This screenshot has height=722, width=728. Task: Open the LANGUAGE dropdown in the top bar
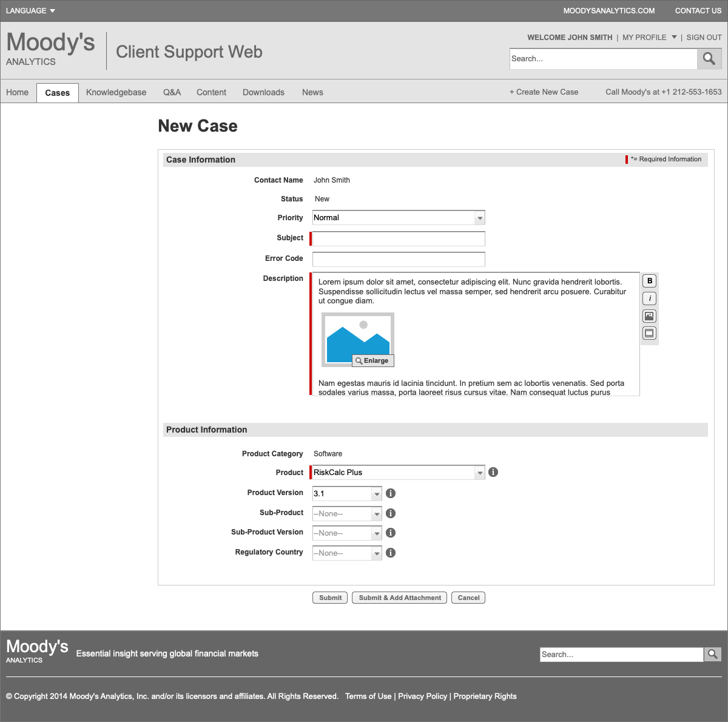point(29,10)
